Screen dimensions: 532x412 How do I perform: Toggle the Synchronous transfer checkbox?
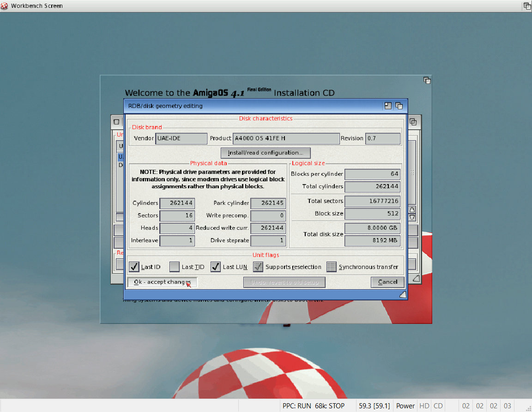(332, 267)
